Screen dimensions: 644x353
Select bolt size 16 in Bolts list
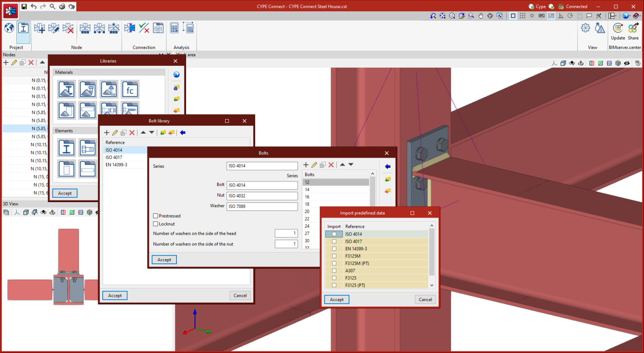tap(336, 197)
